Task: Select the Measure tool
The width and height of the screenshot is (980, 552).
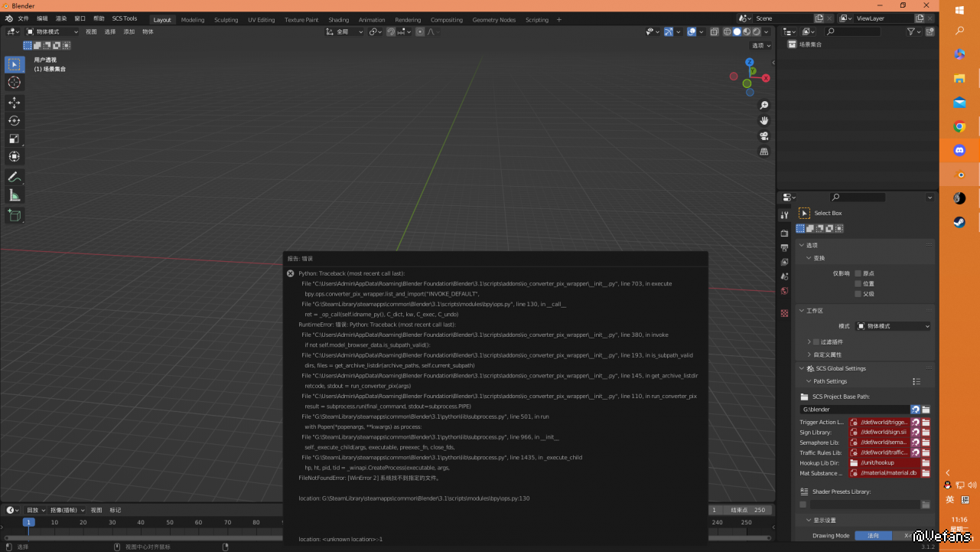Action: 14,195
